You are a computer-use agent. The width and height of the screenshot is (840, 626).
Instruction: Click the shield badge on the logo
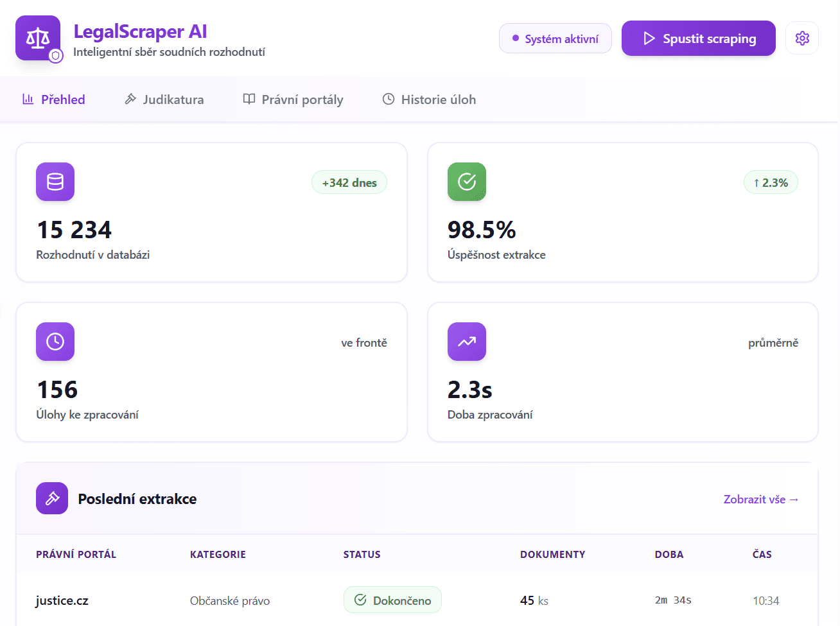pyautogui.click(x=57, y=56)
